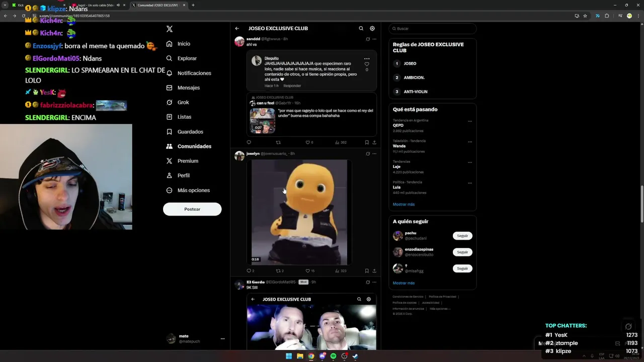Open Grok from the sidebar
The image size is (644, 362).
[x=178, y=102]
